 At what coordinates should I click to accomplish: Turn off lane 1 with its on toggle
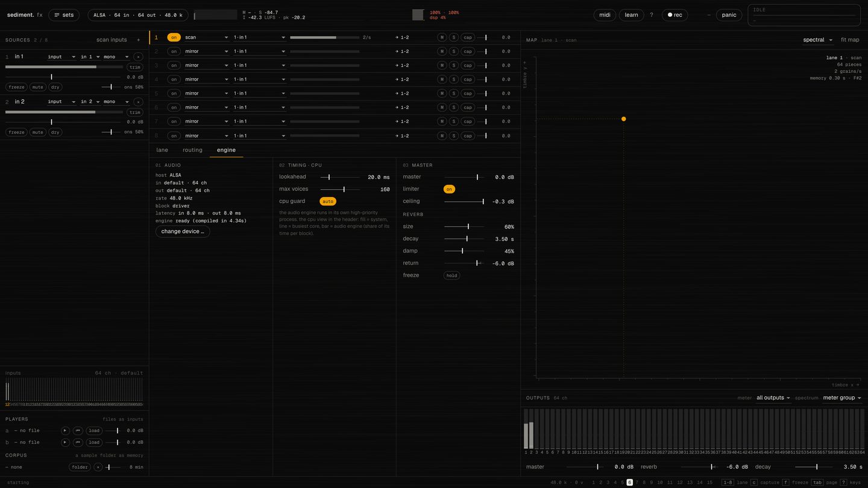(x=174, y=37)
